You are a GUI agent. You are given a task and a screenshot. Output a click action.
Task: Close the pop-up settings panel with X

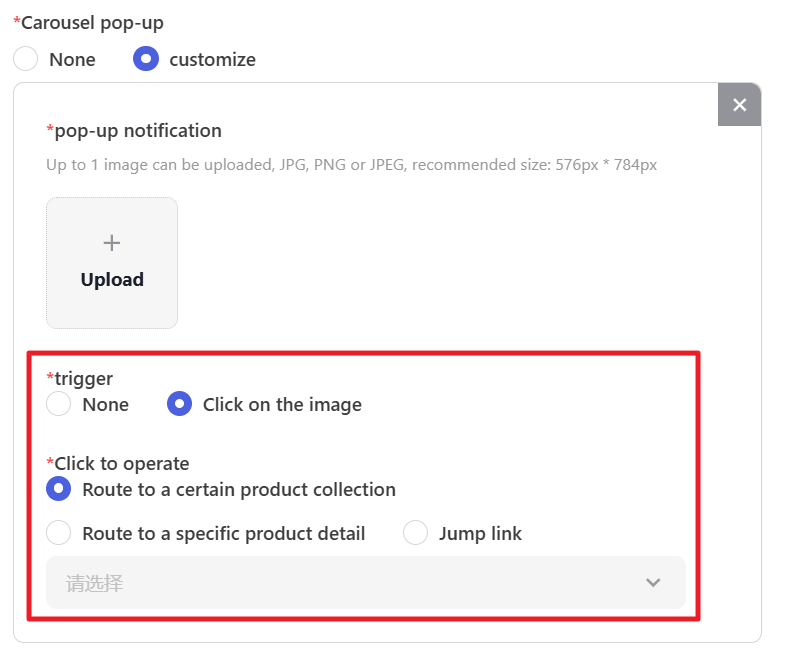(x=739, y=105)
